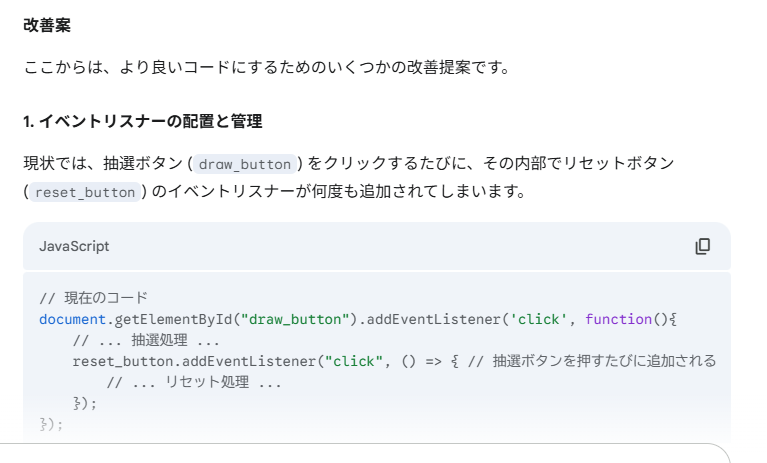Click the イベントリスナーの配置と管理 heading
This screenshot has height=463, width=767.
143,121
